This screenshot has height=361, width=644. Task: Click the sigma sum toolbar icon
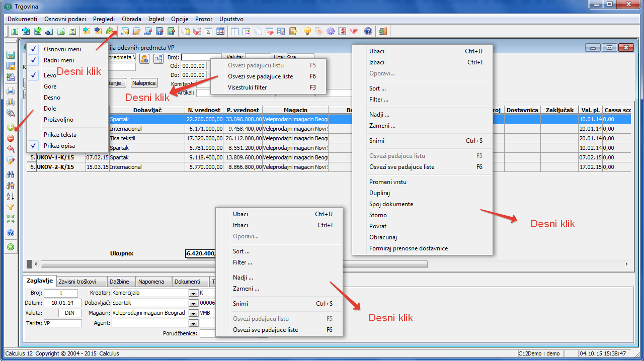pos(208,31)
